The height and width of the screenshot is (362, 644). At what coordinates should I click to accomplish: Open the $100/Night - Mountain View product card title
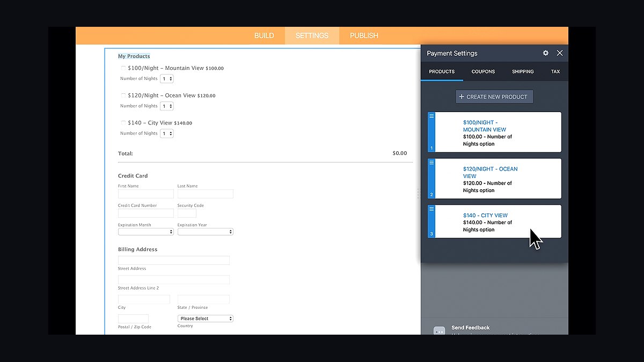[x=485, y=126]
